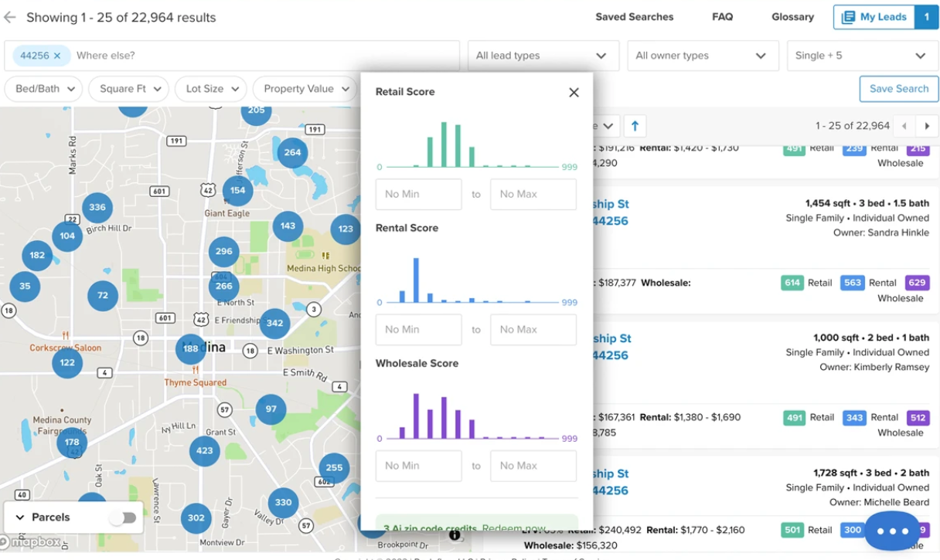Viewport: 940px width, 560px height.
Task: Click map cluster marker 342
Action: [274, 323]
